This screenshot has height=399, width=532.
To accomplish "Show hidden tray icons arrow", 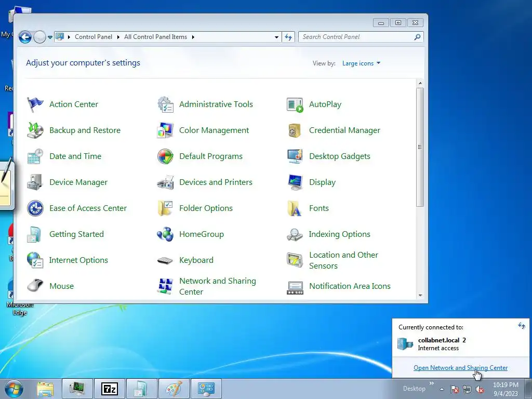I will [x=442, y=389].
